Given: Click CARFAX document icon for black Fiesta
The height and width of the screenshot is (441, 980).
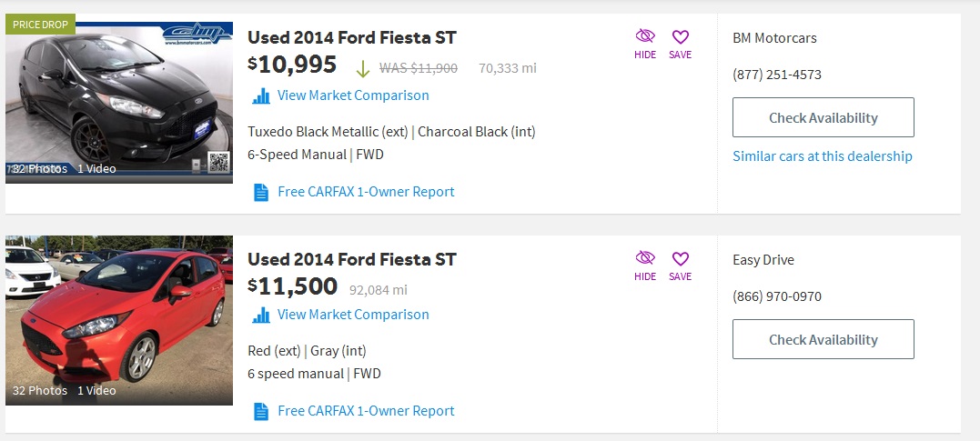Looking at the screenshot, I should 261,192.
